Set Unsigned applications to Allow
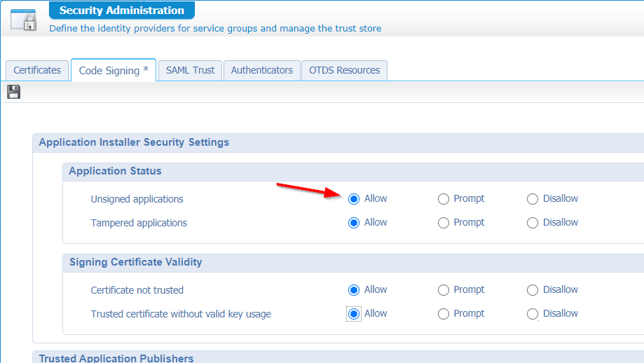Viewport: 644px width, 363px height. 354,199
